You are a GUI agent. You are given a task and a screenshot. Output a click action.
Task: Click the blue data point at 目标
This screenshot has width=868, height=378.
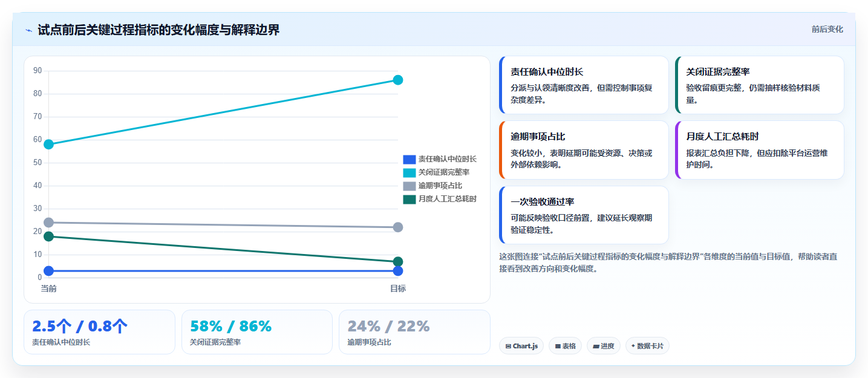(398, 271)
